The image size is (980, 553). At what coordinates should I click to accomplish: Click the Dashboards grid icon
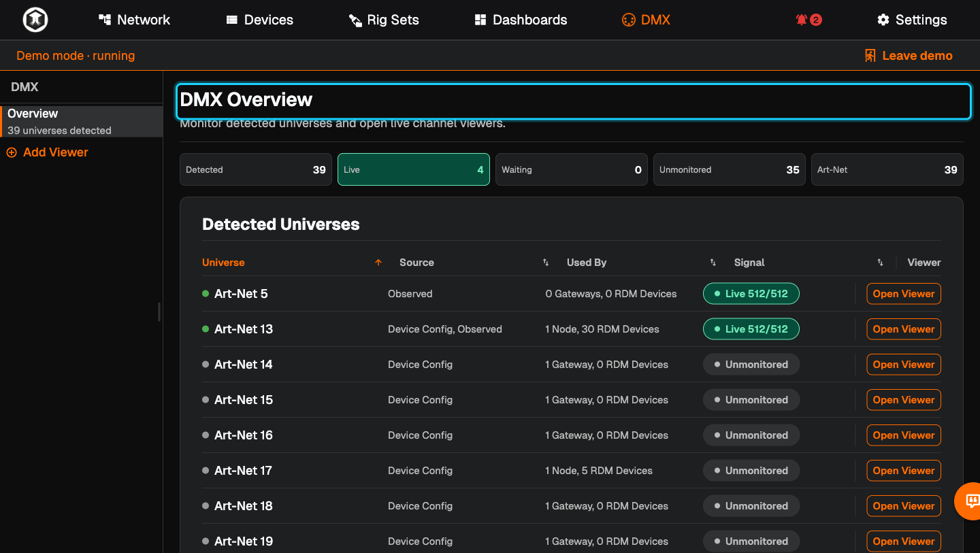(480, 20)
